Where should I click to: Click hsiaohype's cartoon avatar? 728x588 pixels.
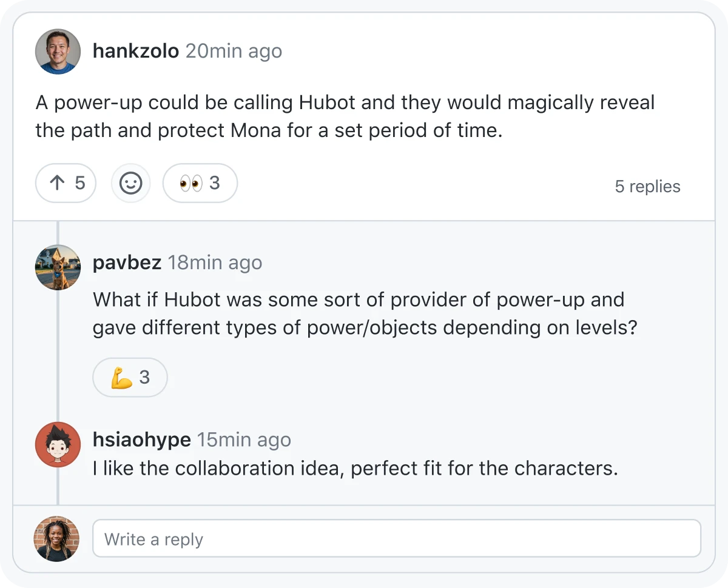click(58, 444)
